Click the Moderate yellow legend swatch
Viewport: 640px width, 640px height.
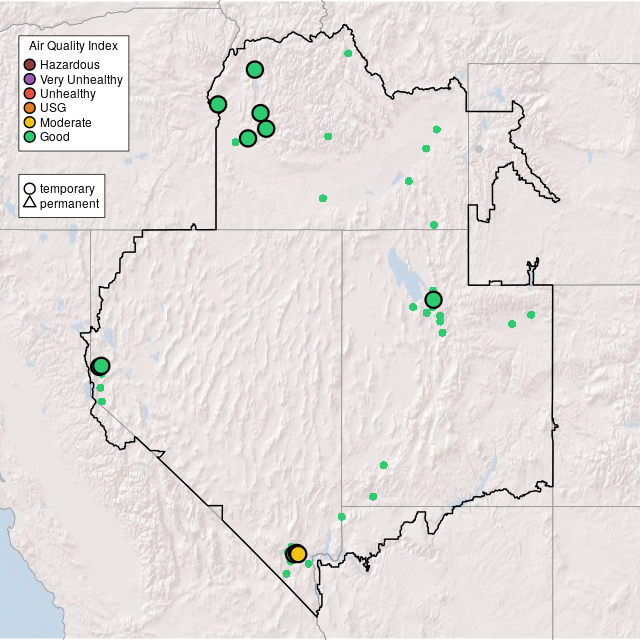tap(30, 122)
